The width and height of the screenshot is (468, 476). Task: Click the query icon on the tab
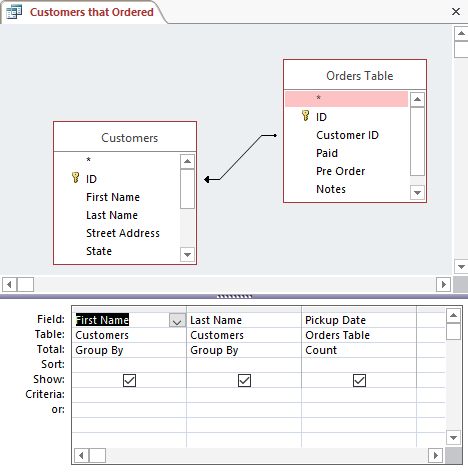[x=14, y=12]
